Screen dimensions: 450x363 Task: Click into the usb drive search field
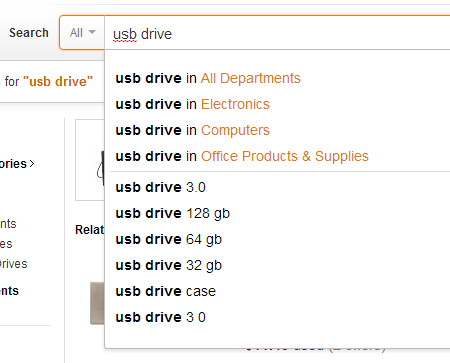277,33
